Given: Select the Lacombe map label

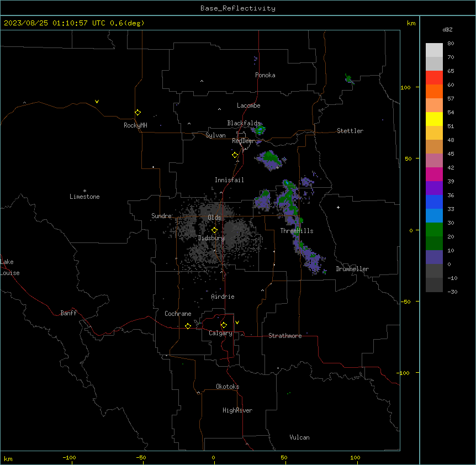Looking at the screenshot, I should (x=248, y=105).
